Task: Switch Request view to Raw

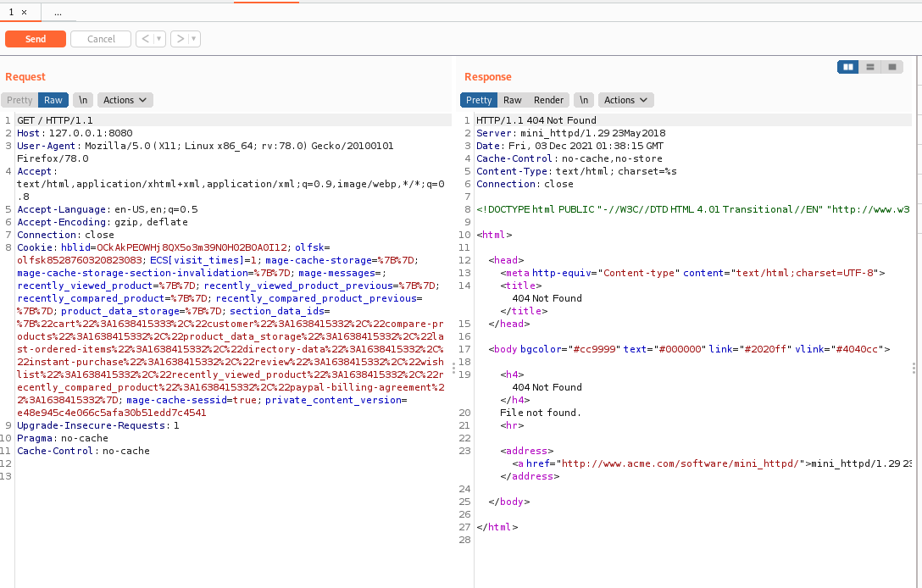Action: (53, 100)
